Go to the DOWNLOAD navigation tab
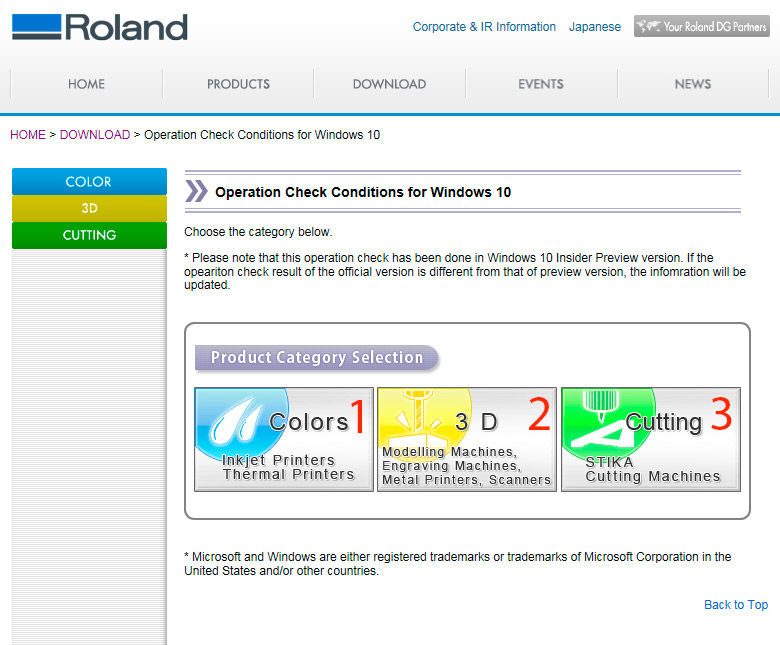 click(389, 84)
